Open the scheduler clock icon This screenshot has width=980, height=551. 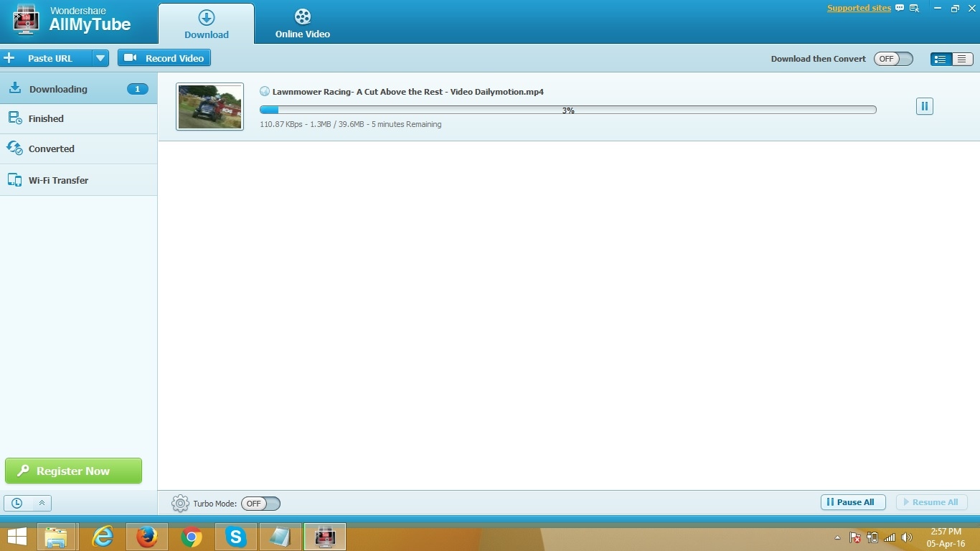[x=17, y=503]
